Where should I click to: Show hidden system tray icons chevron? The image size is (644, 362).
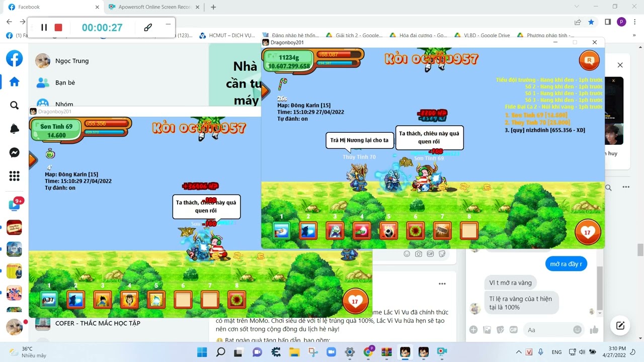pyautogui.click(x=518, y=352)
